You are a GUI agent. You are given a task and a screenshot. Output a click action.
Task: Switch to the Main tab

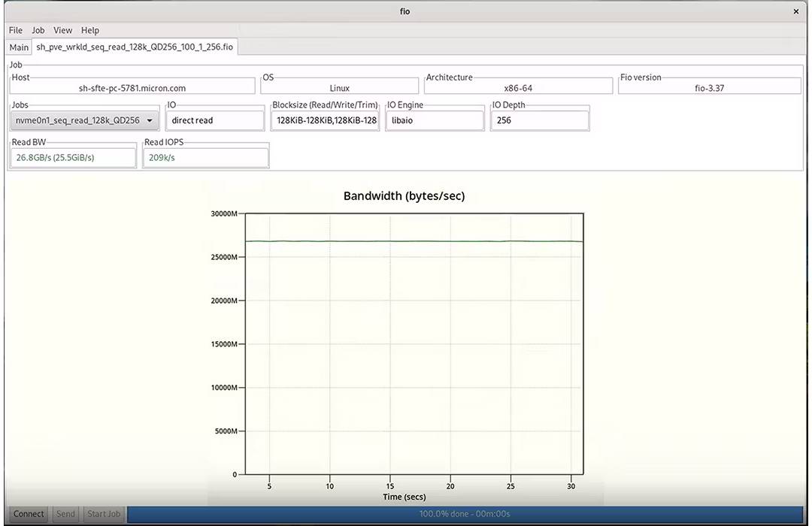click(x=19, y=47)
